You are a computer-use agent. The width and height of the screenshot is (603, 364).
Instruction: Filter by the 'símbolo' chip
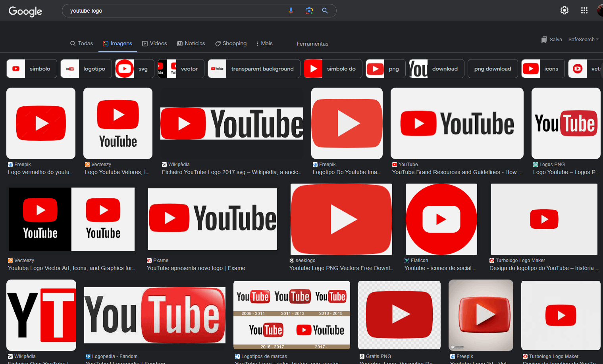[x=32, y=69]
